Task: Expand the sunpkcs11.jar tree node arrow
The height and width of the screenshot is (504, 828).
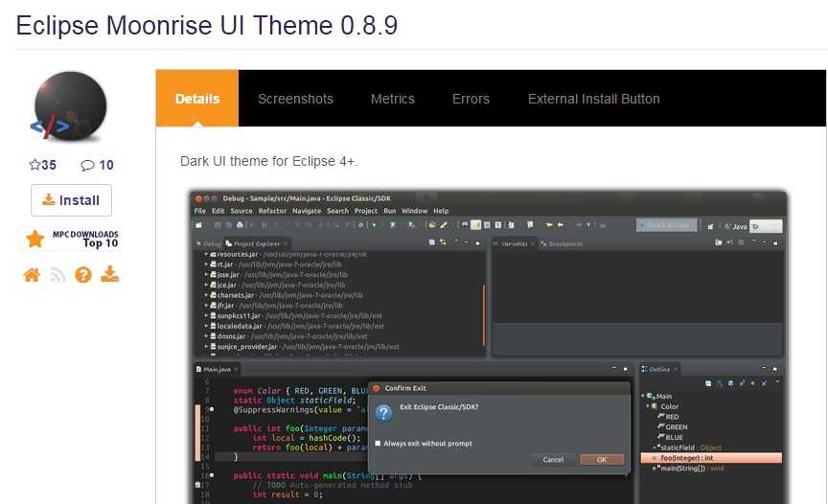Action: point(206,315)
